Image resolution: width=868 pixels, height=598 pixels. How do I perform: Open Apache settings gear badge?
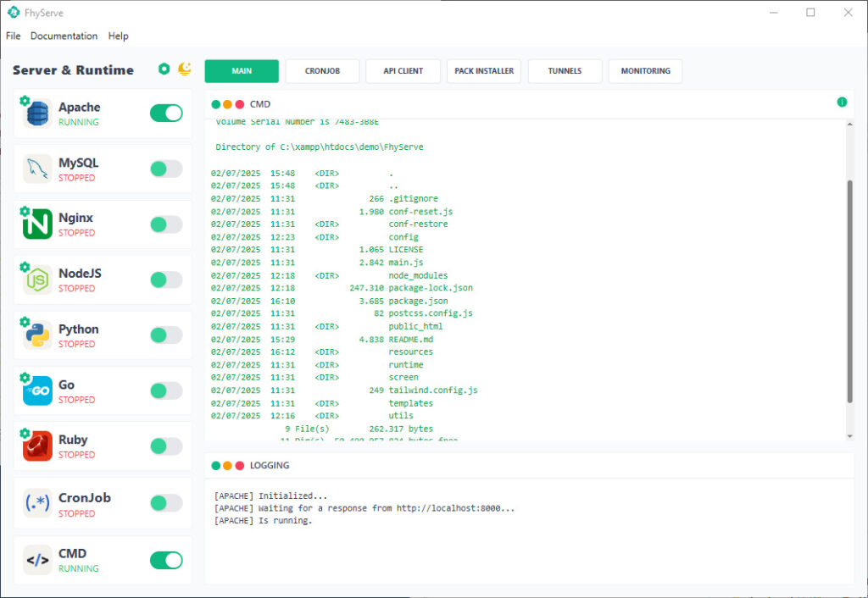click(25, 100)
